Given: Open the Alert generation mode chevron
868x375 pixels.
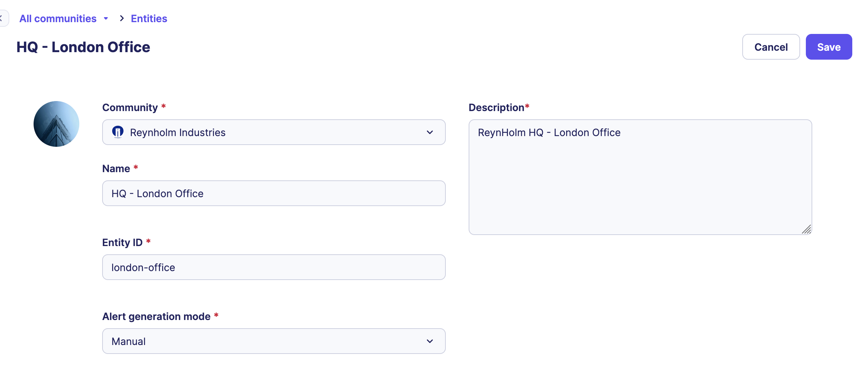Looking at the screenshot, I should click(x=430, y=341).
